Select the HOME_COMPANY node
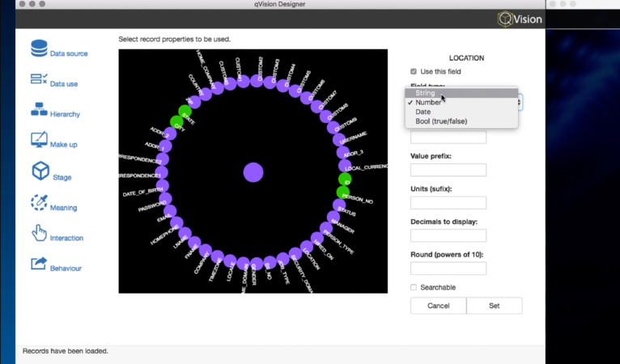This screenshot has height=364, width=620. (x=218, y=87)
